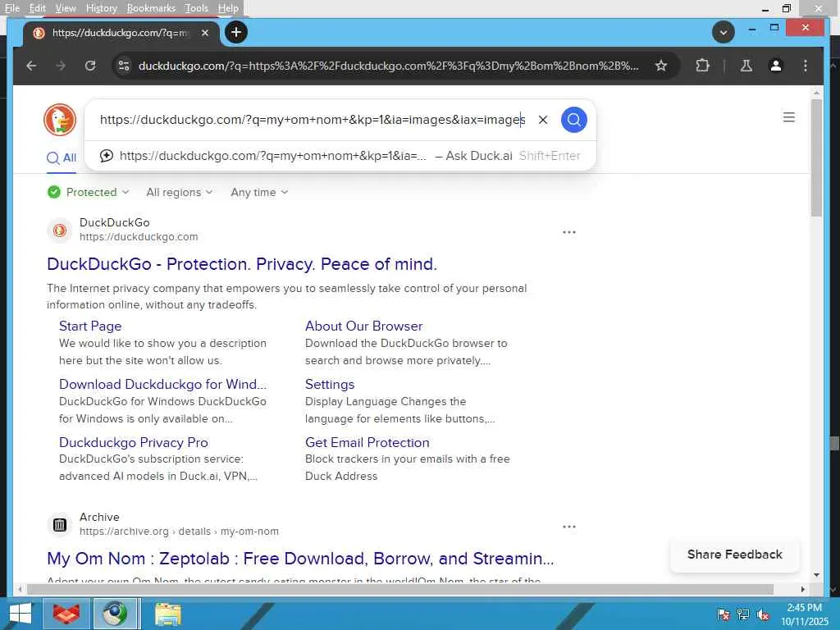Open the History menu
The image size is (840, 630).
tap(101, 8)
